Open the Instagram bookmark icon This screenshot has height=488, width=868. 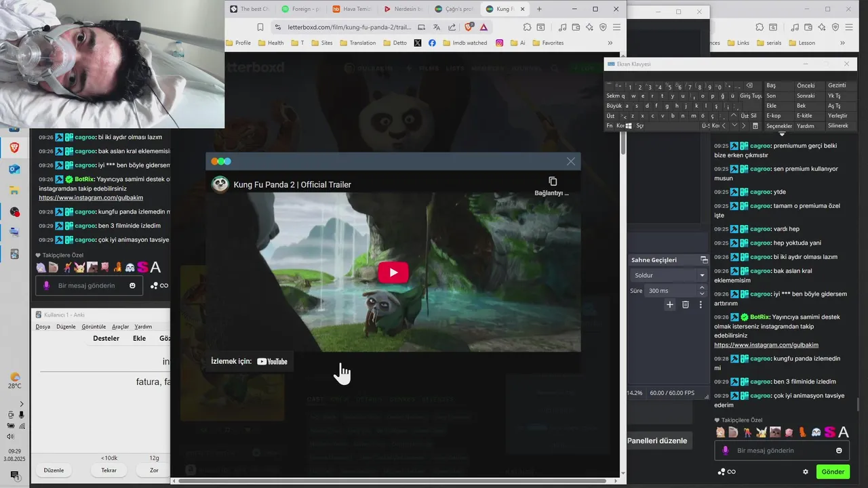(x=500, y=43)
